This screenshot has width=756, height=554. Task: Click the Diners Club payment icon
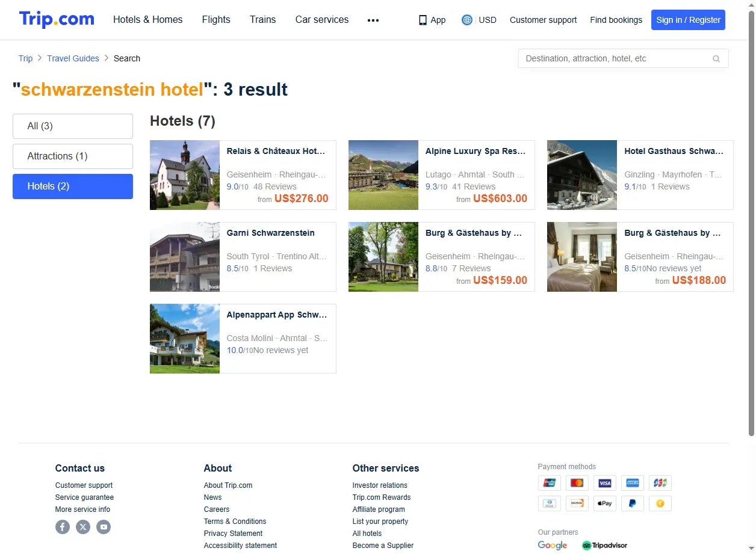click(549, 503)
